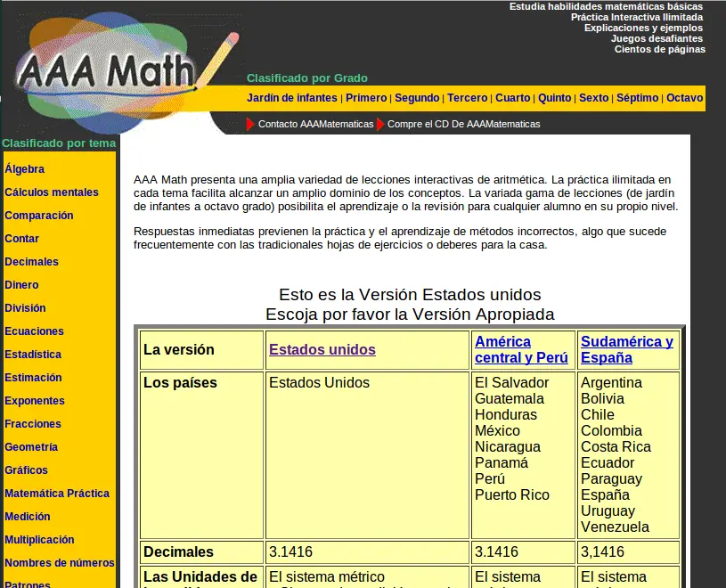Go to Geometría topic
The image size is (726, 588).
pos(31,446)
